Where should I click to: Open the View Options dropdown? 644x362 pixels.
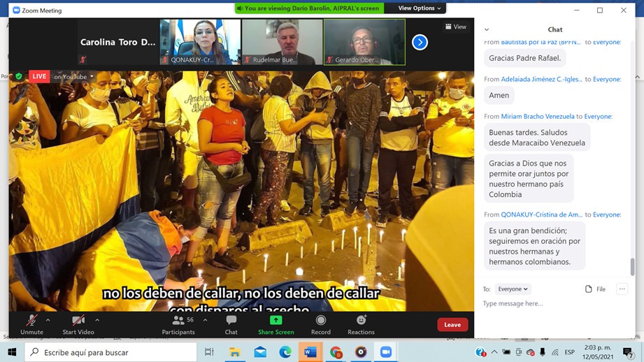point(420,8)
